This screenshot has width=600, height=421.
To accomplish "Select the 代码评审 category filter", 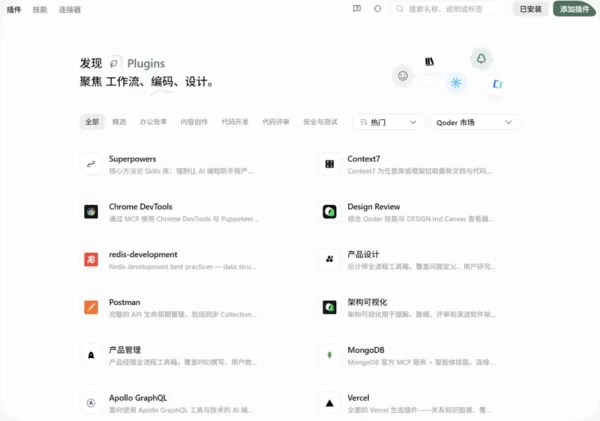I will (276, 122).
